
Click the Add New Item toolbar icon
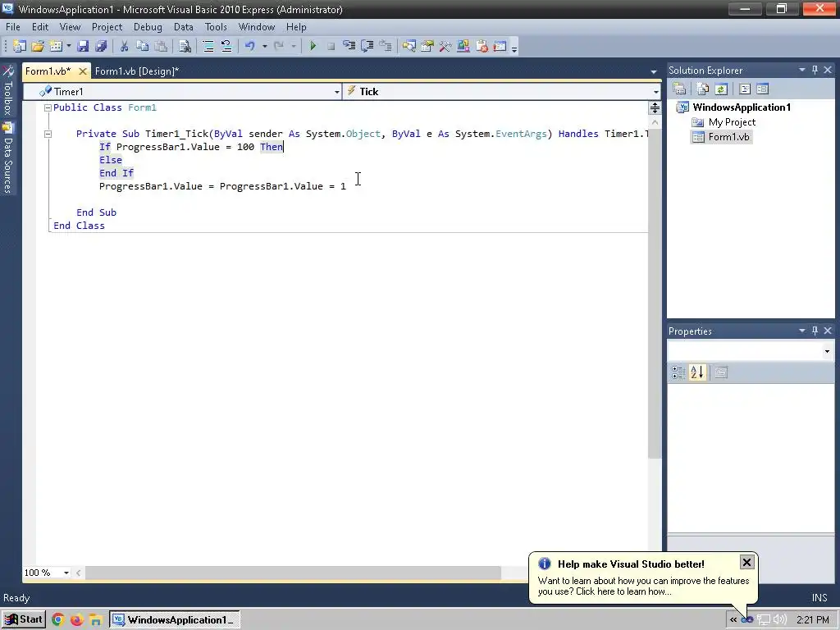click(56, 47)
